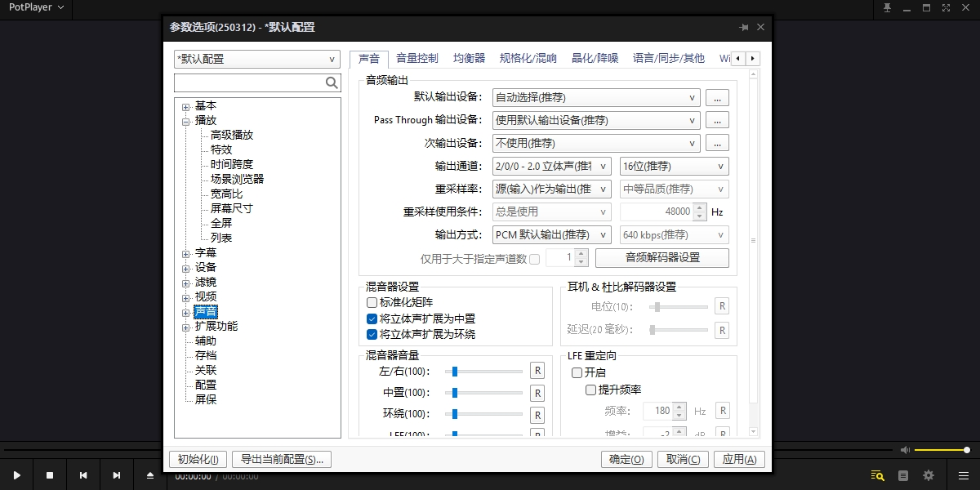Switch to the 均衡器 tab
Image resolution: width=980 pixels, height=490 pixels.
[469, 59]
